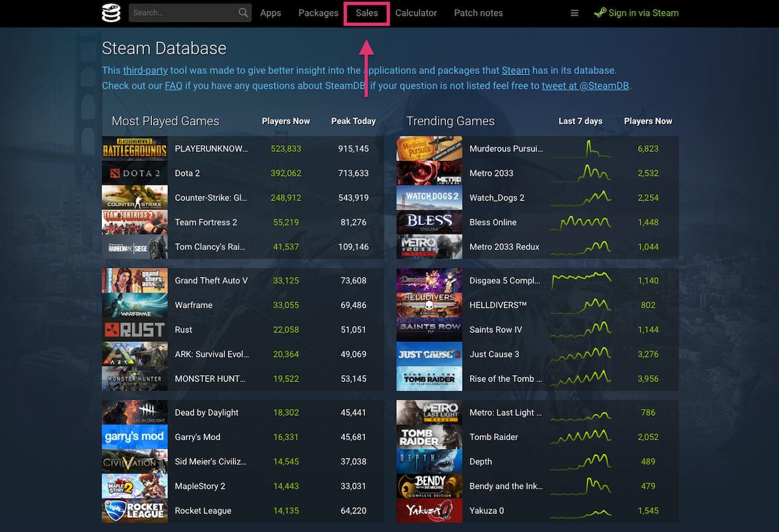The width and height of the screenshot is (779, 532).
Task: Open the highlighted Sales page
Action: [366, 13]
